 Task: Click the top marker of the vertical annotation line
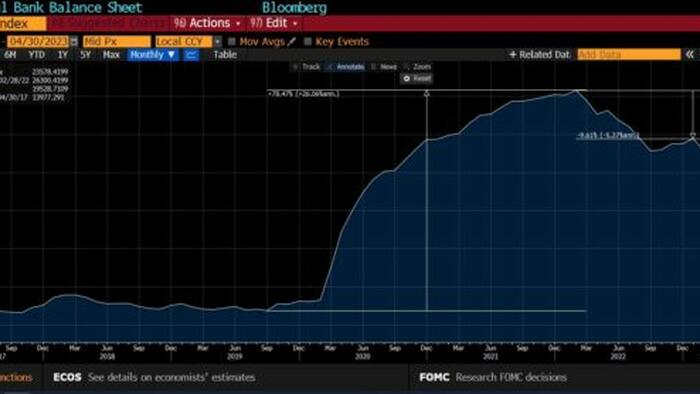click(x=427, y=93)
